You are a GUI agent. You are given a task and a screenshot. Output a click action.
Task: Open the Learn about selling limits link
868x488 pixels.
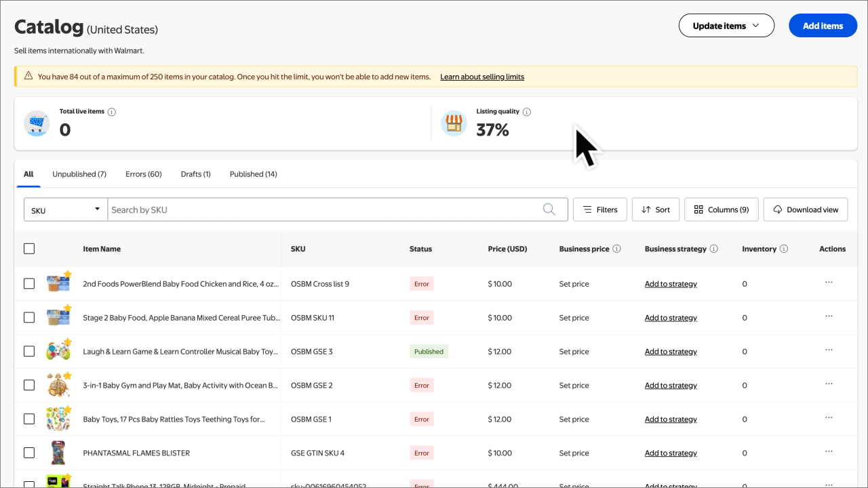[x=482, y=77]
